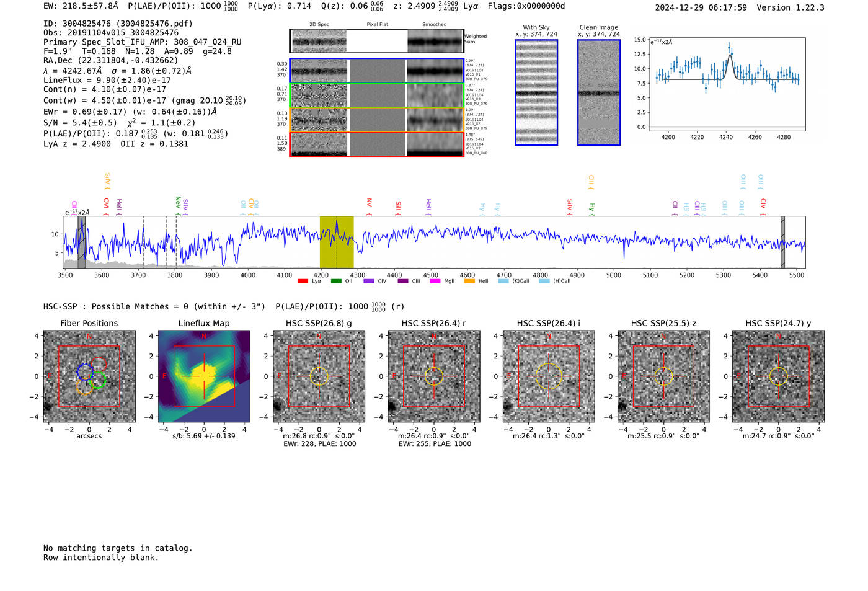Open the HSC SSP(26.4) i cutout
The image size is (868, 591).
click(x=549, y=376)
